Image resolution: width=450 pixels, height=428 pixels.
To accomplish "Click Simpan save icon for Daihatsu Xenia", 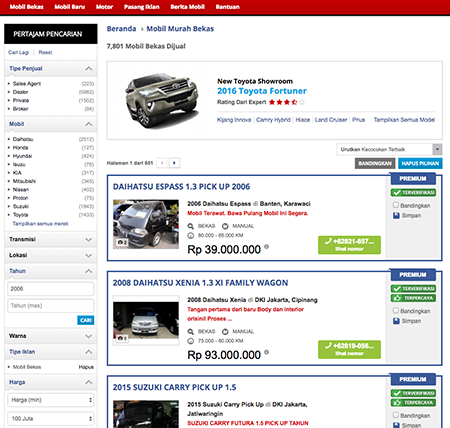I will [396, 321].
